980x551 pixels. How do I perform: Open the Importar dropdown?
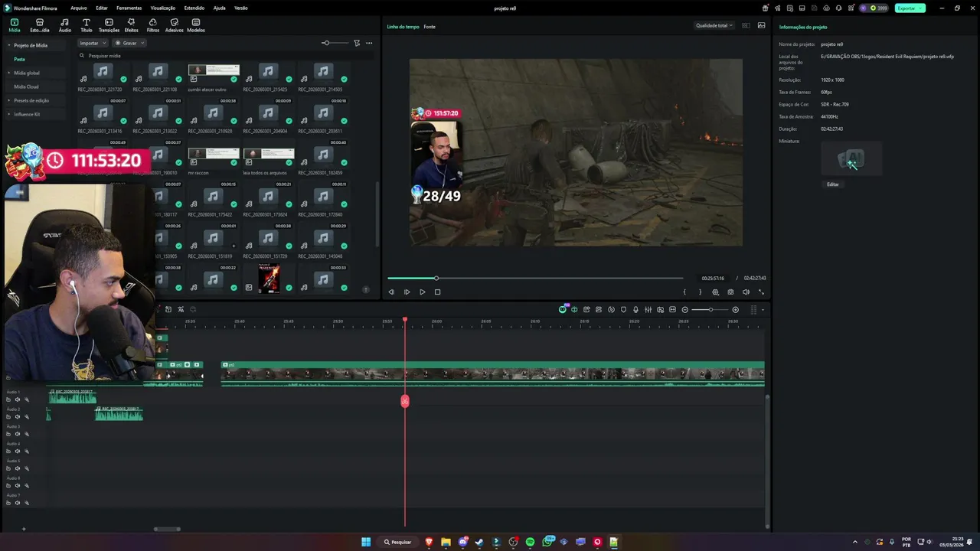click(x=92, y=43)
